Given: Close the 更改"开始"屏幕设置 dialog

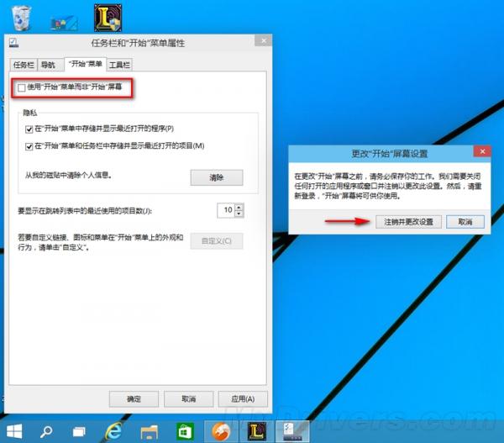Looking at the screenshot, I should [481, 152].
